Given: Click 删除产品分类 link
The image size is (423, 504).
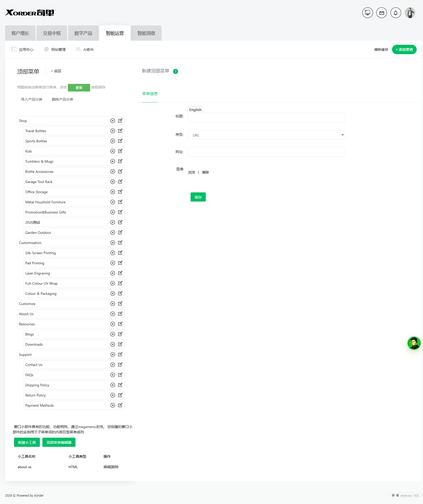Looking at the screenshot, I should pyautogui.click(x=62, y=99).
